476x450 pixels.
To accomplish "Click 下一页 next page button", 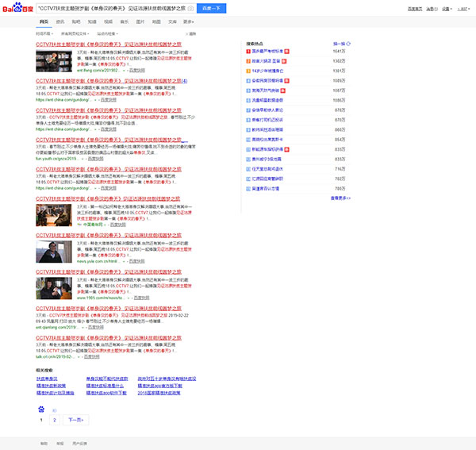I will pyautogui.click(x=75, y=420).
